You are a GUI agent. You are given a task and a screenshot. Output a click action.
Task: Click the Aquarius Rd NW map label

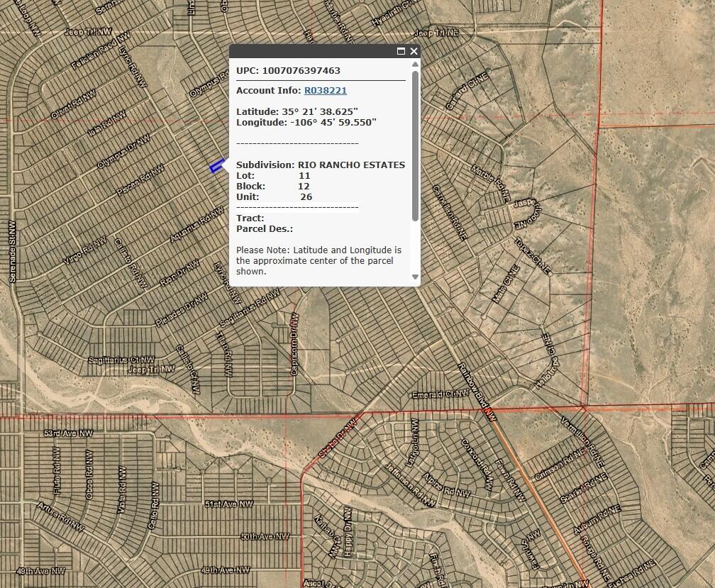(197, 224)
